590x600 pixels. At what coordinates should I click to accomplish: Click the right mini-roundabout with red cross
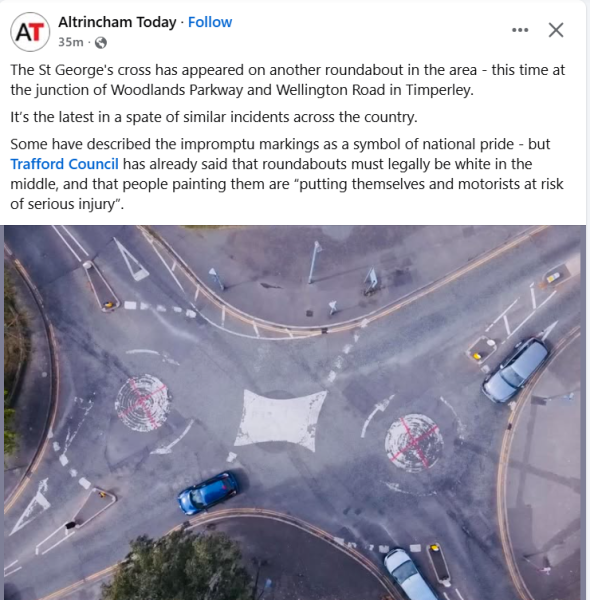(414, 443)
